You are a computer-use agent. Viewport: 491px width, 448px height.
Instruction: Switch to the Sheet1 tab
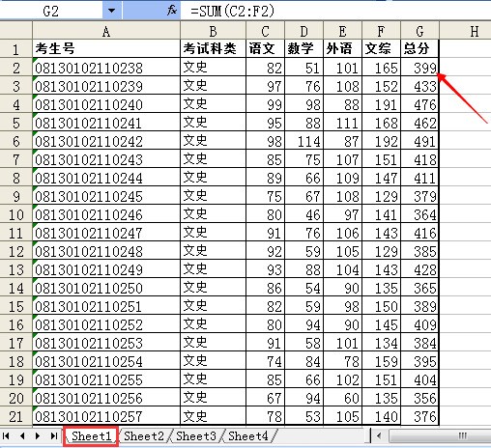[91, 436]
